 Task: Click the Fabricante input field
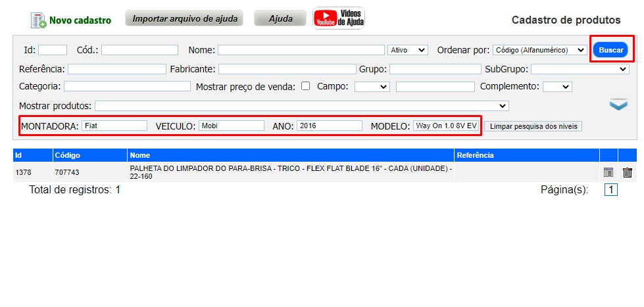click(x=287, y=70)
